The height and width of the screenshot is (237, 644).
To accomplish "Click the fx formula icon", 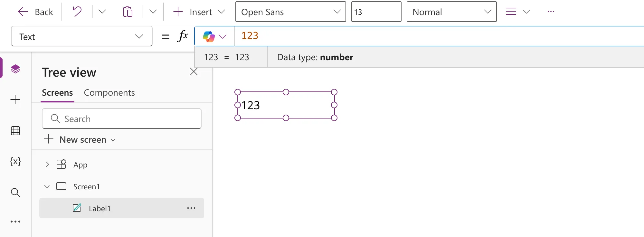I will pyautogui.click(x=183, y=36).
